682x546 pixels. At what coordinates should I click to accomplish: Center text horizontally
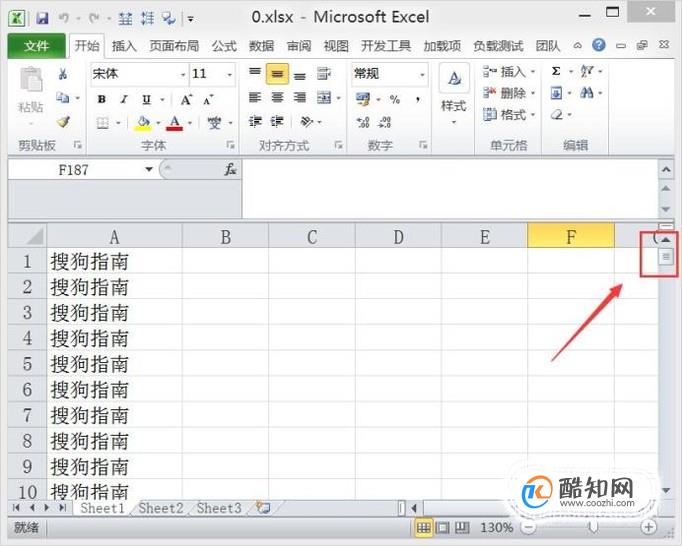tap(277, 97)
